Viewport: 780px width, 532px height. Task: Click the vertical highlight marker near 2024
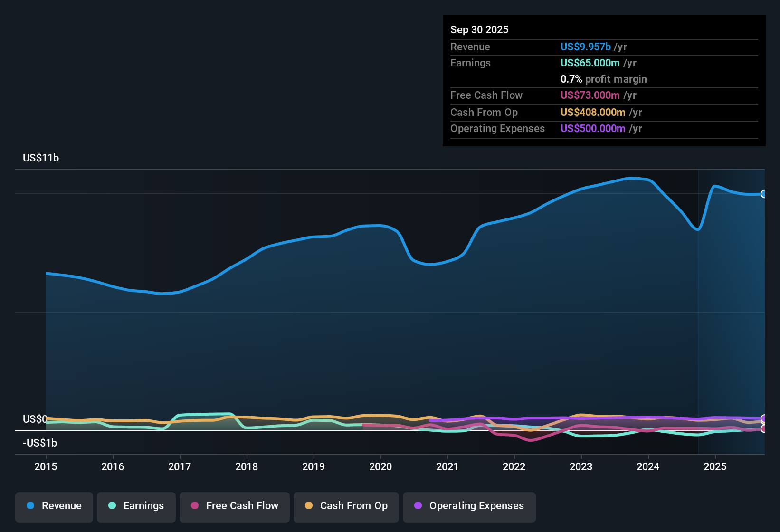pyautogui.click(x=698, y=309)
